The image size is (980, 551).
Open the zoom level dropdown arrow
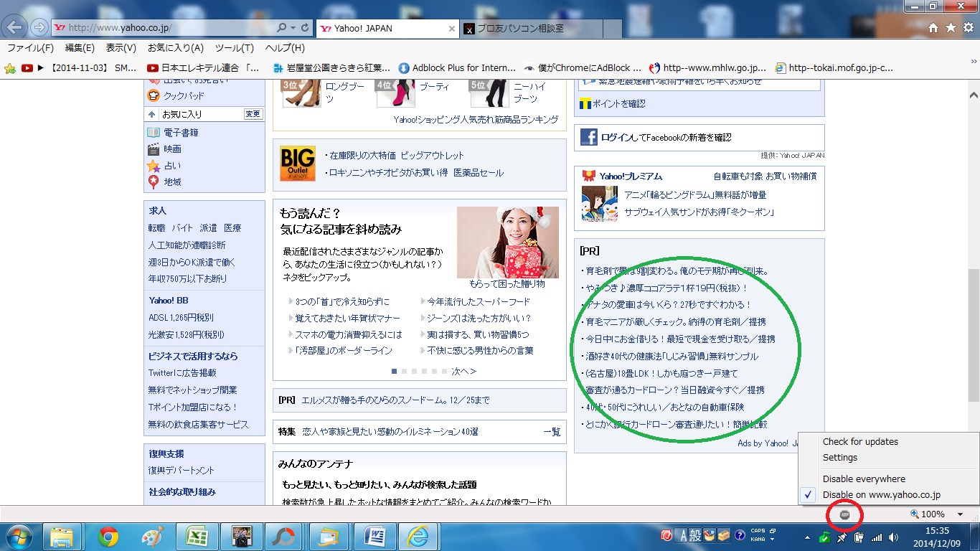pyautogui.click(x=960, y=514)
